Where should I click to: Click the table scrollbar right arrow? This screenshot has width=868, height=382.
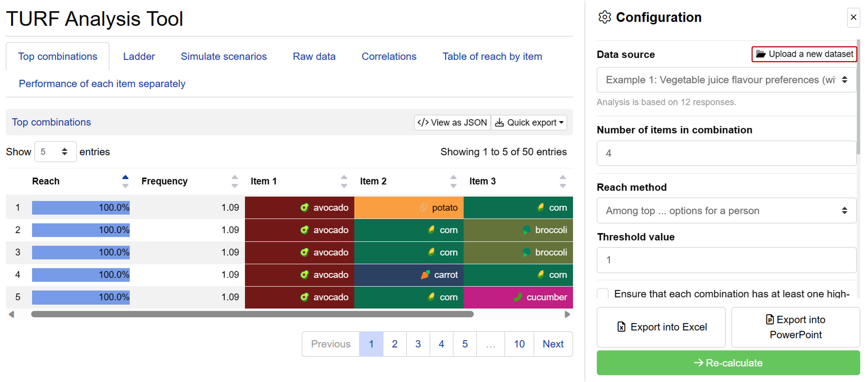pos(567,314)
